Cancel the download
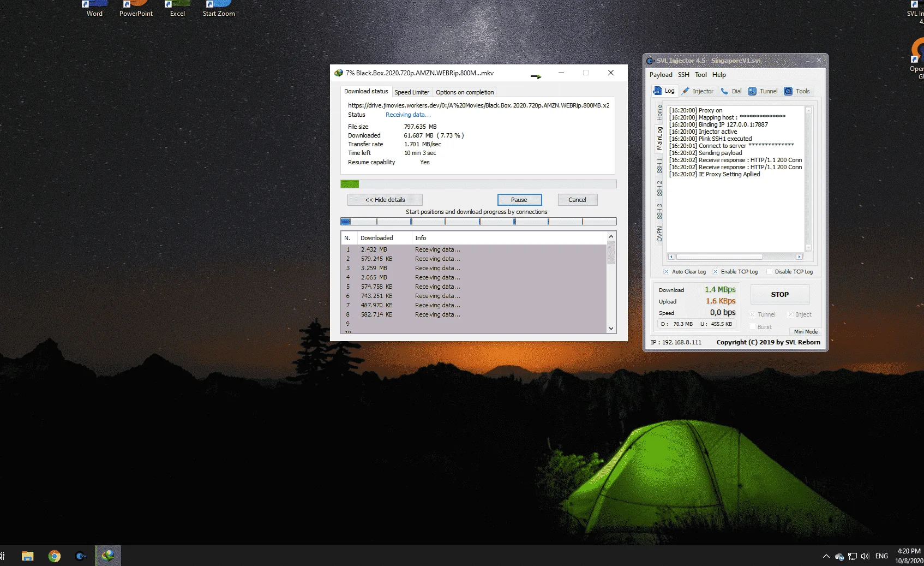924x566 pixels. point(577,200)
